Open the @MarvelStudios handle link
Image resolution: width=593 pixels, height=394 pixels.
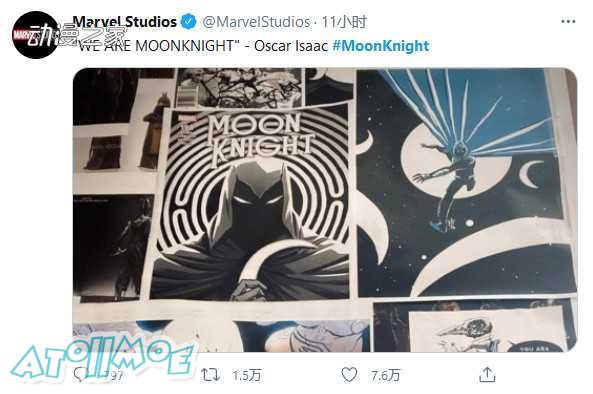[256, 22]
